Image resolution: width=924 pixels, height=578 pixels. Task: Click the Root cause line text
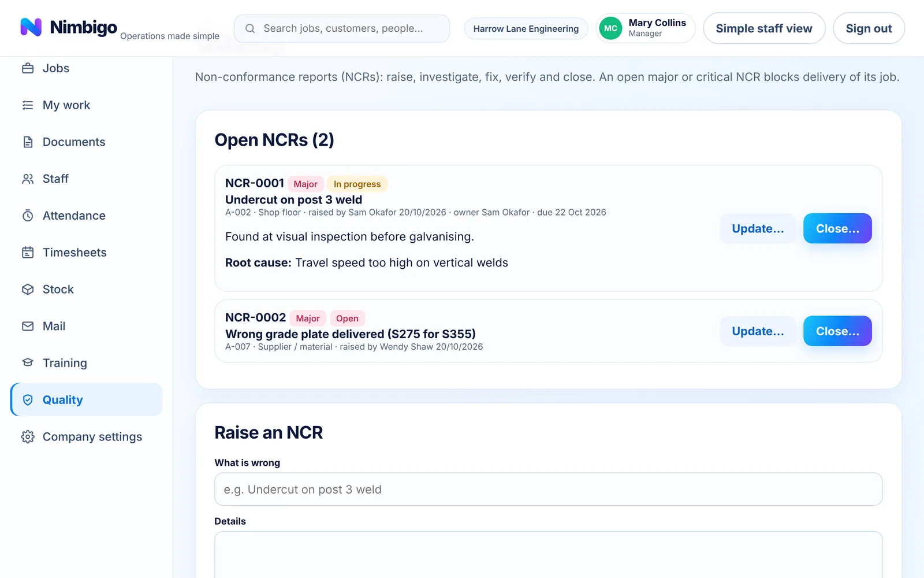[367, 263]
